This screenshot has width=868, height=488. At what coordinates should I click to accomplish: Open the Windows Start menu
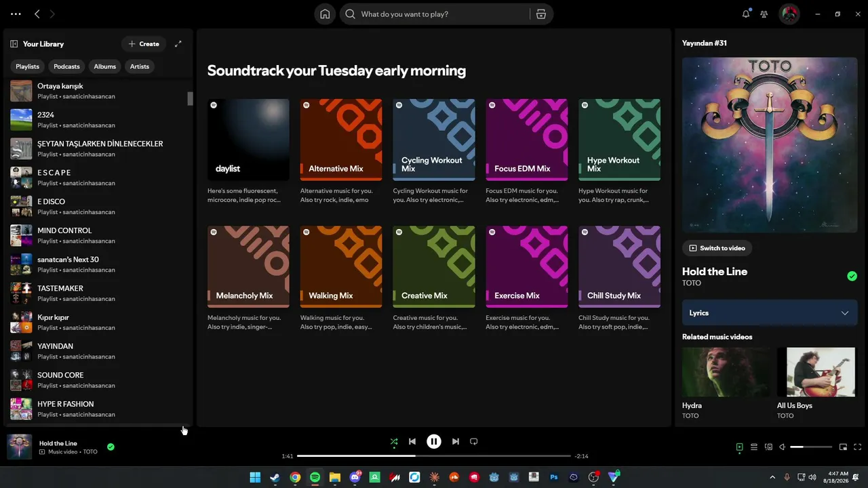(x=255, y=477)
